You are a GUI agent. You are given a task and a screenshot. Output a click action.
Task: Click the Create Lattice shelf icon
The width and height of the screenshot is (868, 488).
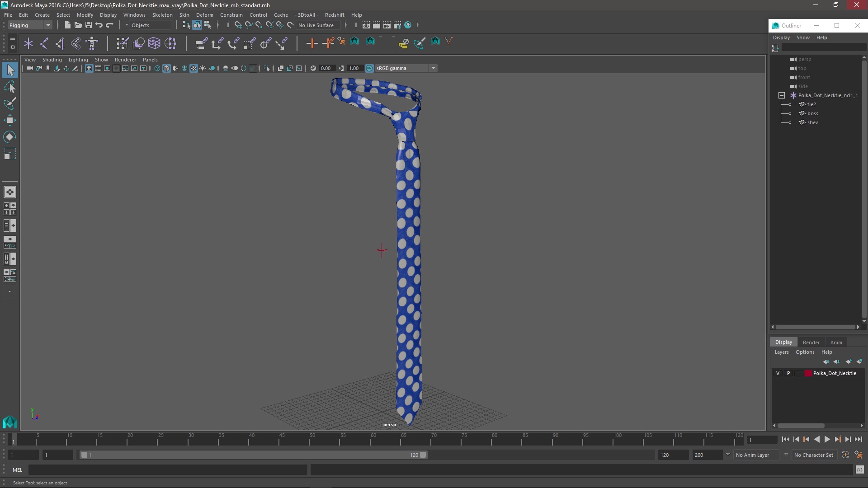coord(154,43)
